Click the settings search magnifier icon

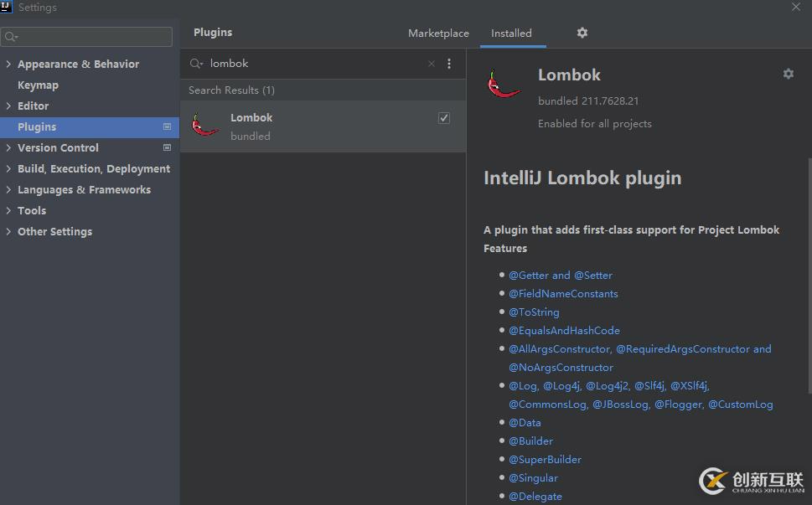(10, 37)
